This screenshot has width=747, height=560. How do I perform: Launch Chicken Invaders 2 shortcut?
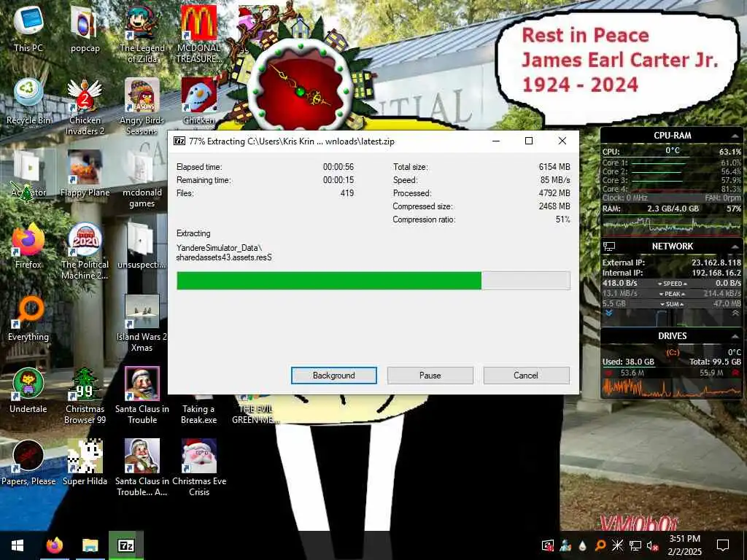point(85,106)
